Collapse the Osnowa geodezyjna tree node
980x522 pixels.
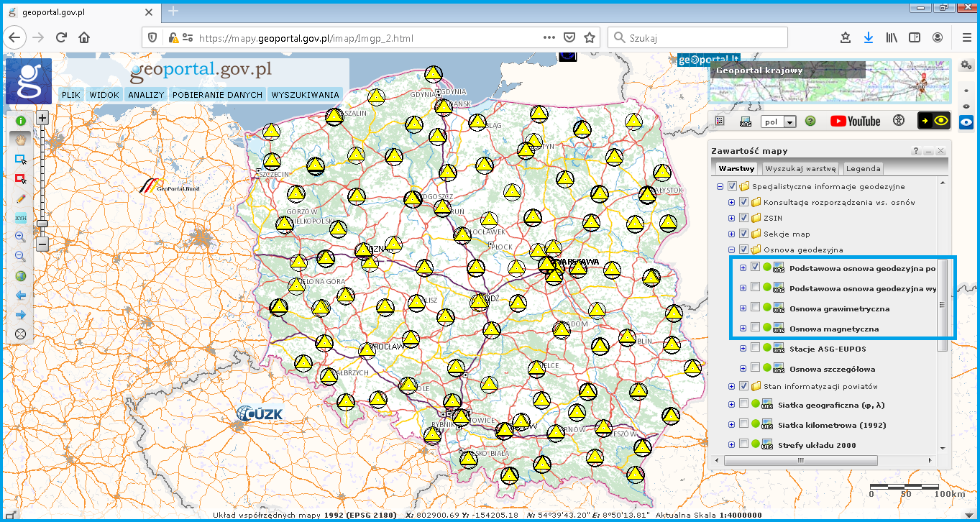click(732, 249)
